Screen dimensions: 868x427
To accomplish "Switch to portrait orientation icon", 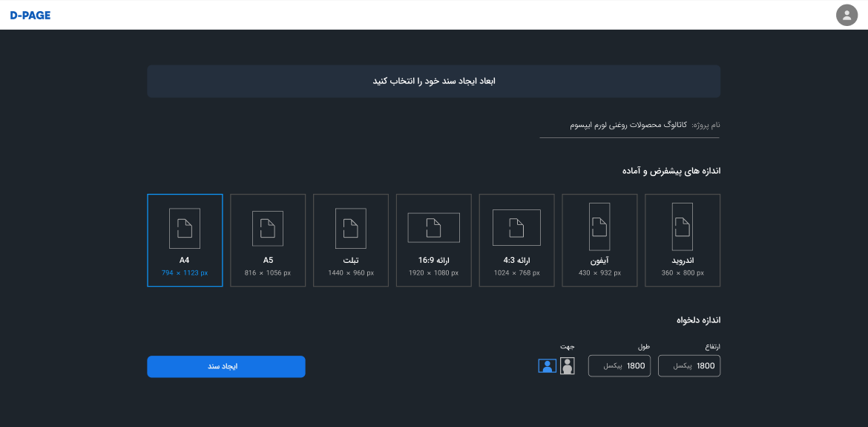I will pos(568,365).
